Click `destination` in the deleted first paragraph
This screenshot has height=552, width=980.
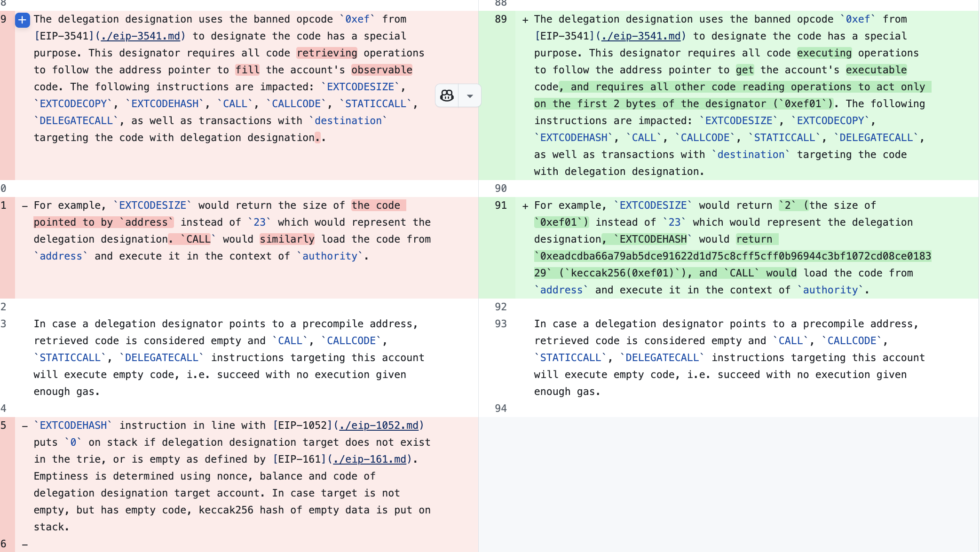point(348,121)
